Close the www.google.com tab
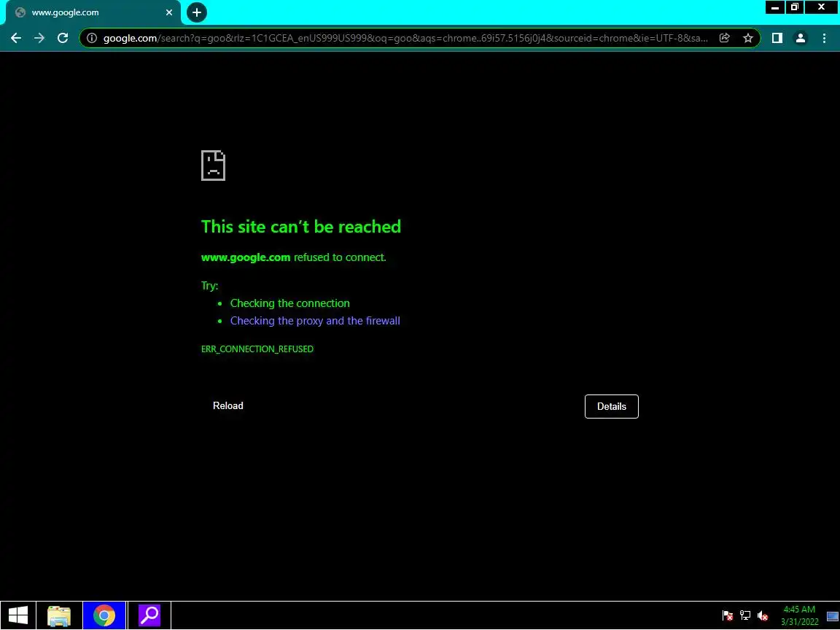 click(x=169, y=12)
